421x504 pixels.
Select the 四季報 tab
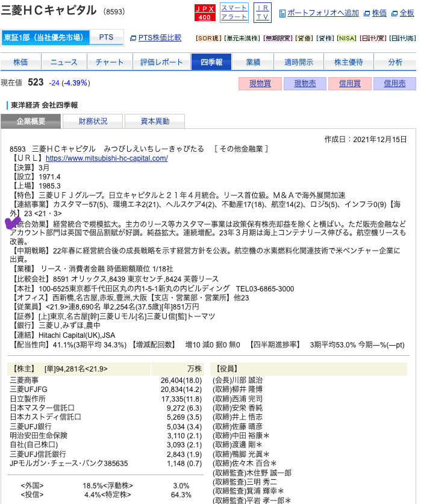pyautogui.click(x=211, y=62)
